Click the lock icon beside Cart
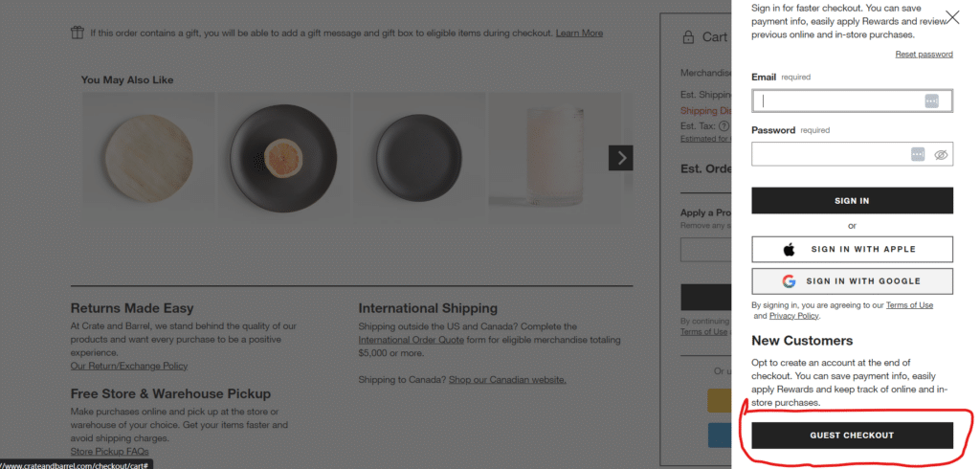Viewport: 980px width, 469px height. tap(687, 37)
